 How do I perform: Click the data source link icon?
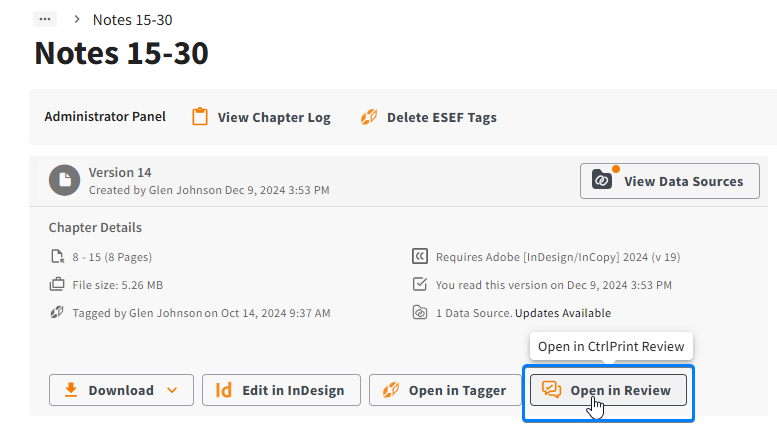click(420, 313)
